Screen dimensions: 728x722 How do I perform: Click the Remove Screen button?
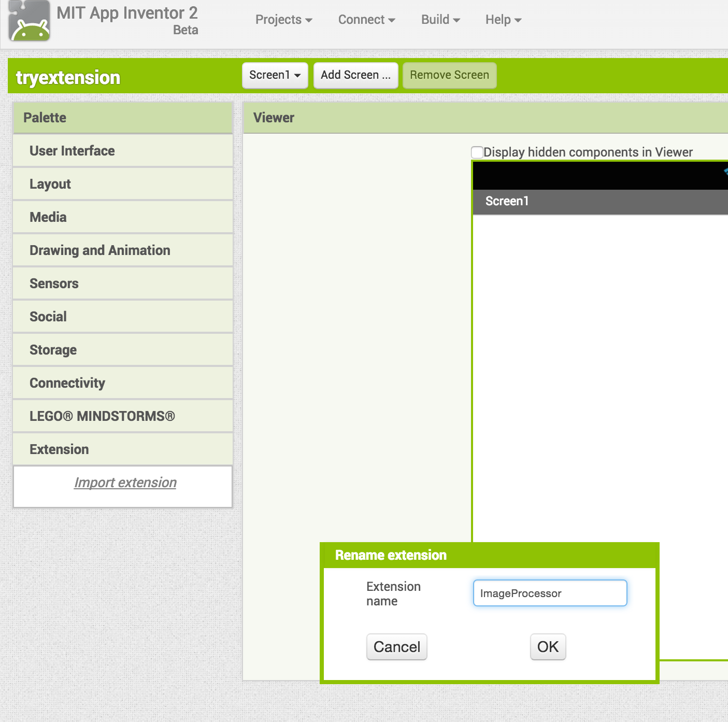(449, 75)
